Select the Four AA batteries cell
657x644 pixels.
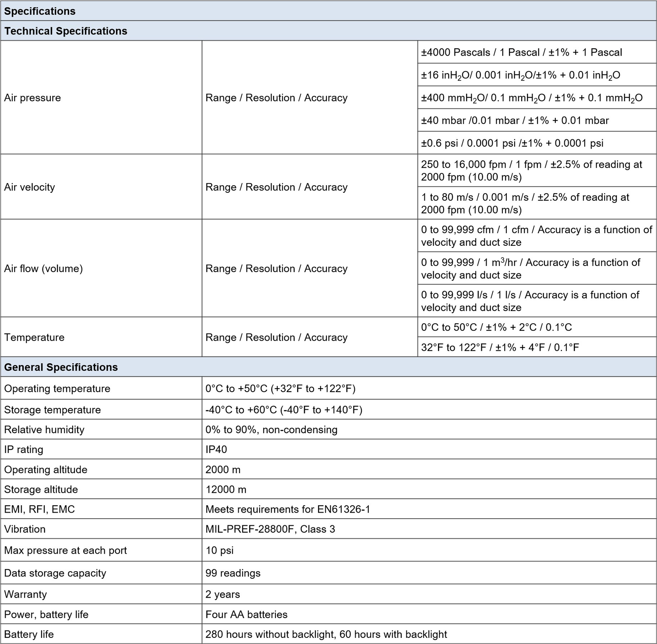247,614
